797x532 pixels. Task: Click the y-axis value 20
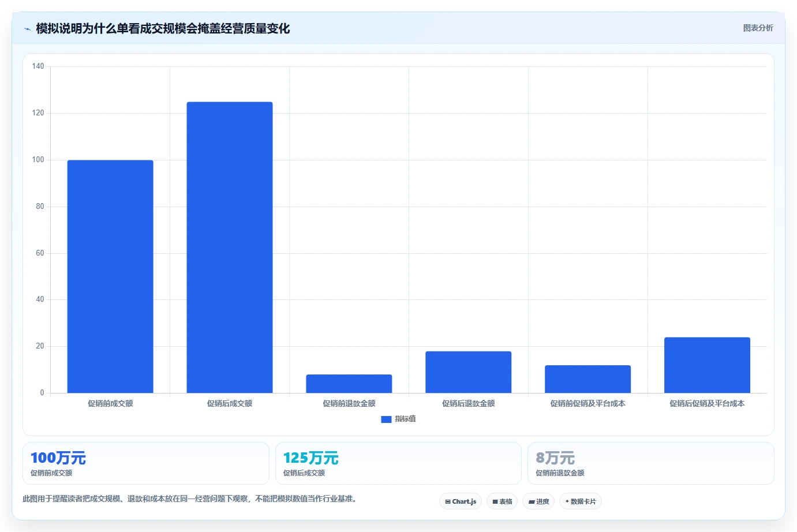click(x=40, y=346)
